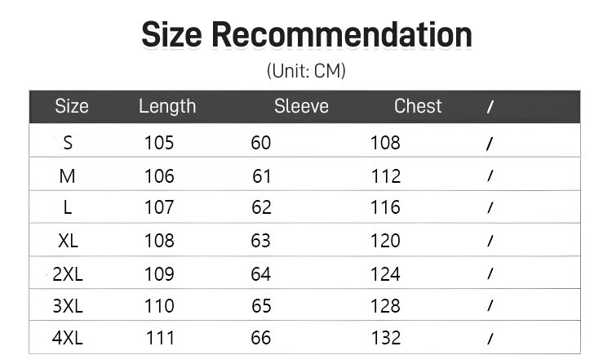Click the S size row label
This screenshot has height=364, width=612.
[x=68, y=143]
